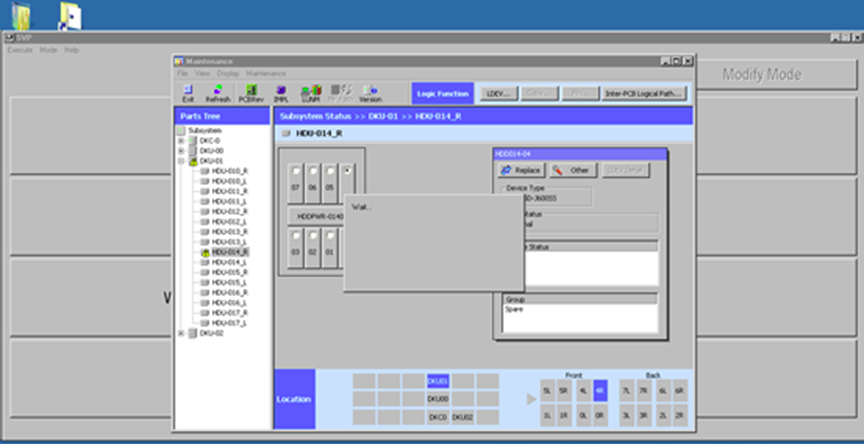
Task: Click the IMPL toolbar icon
Action: coord(281,93)
